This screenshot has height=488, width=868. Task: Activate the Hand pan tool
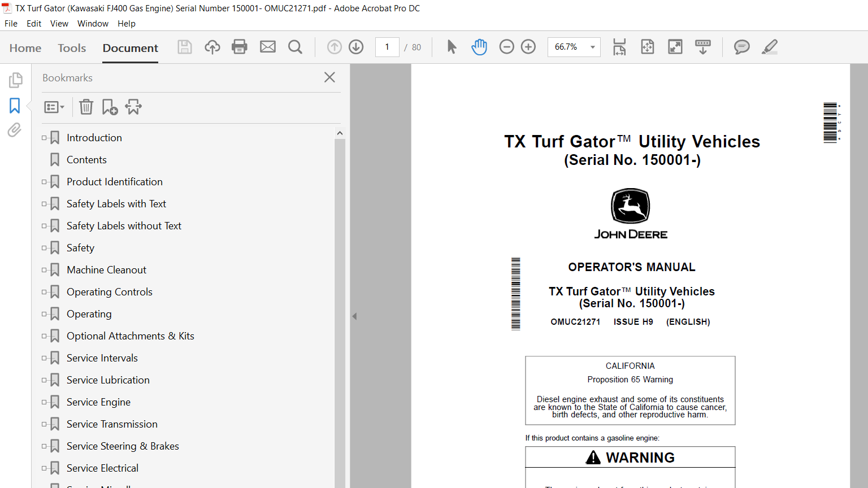coord(479,47)
